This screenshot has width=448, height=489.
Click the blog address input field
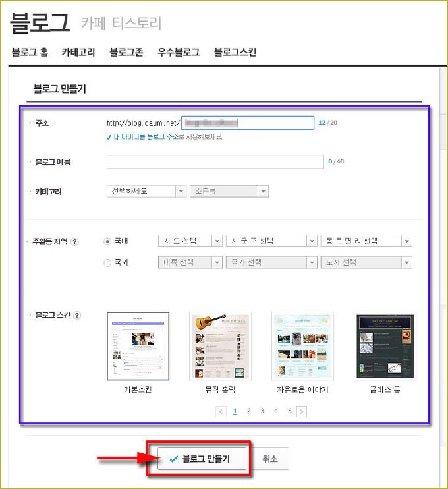(248, 123)
